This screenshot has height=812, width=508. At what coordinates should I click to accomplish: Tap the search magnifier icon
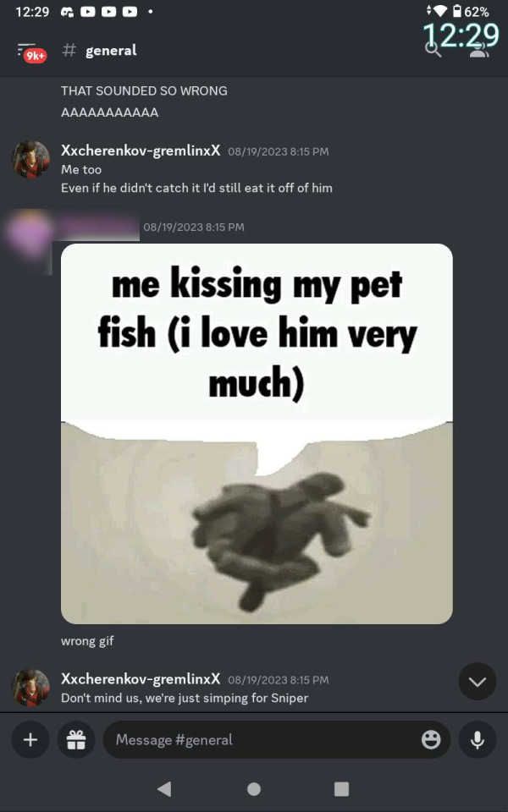(x=433, y=50)
